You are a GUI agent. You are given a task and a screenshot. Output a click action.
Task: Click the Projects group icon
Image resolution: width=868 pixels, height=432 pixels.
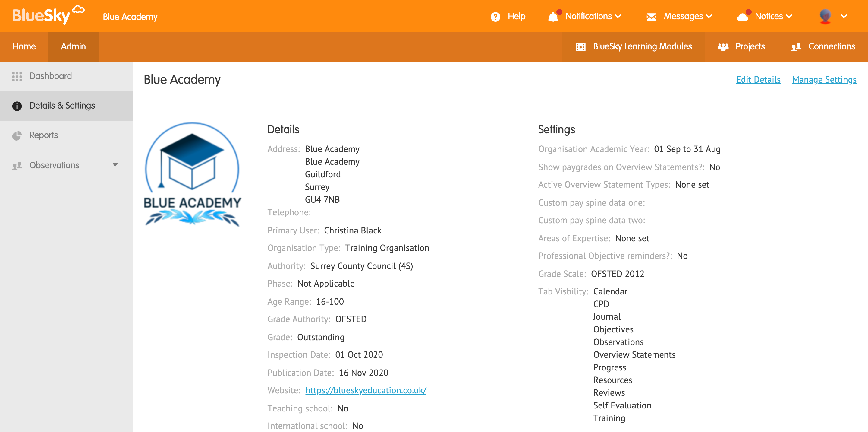[723, 47]
